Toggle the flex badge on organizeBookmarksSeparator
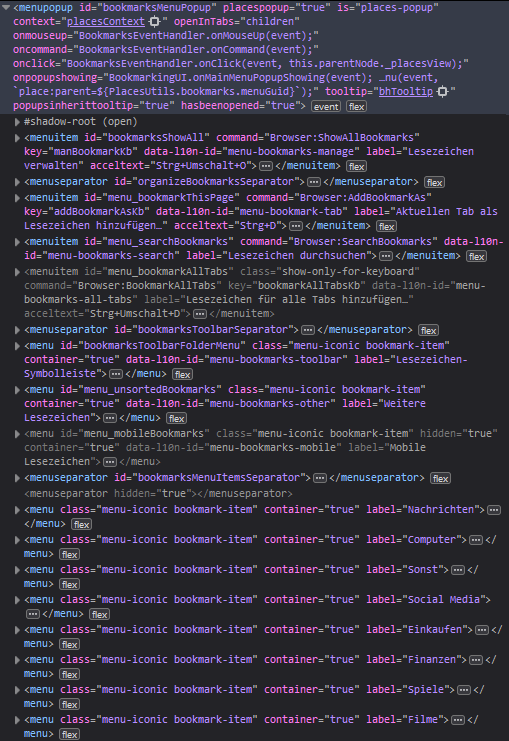Image resolution: width=509 pixels, height=741 pixels. point(434,182)
